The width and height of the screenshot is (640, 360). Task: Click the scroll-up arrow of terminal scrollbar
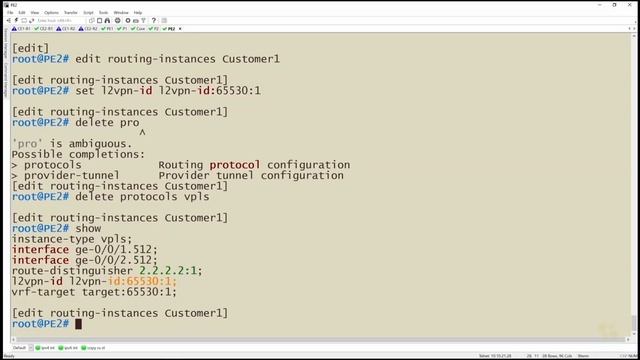(634, 36)
